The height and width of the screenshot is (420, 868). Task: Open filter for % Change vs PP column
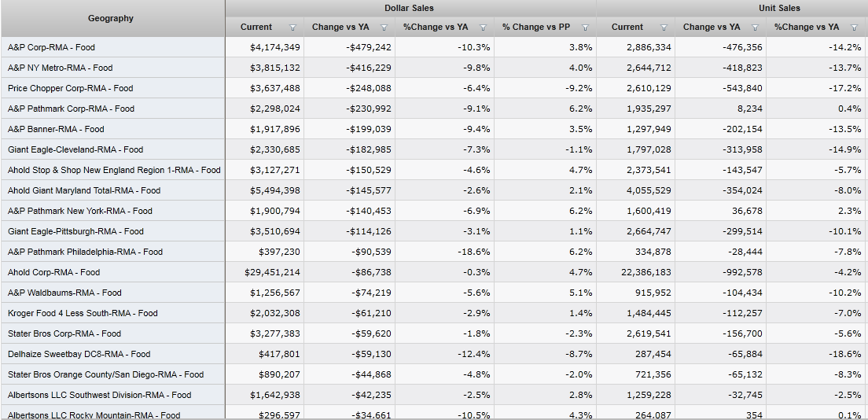(x=585, y=28)
